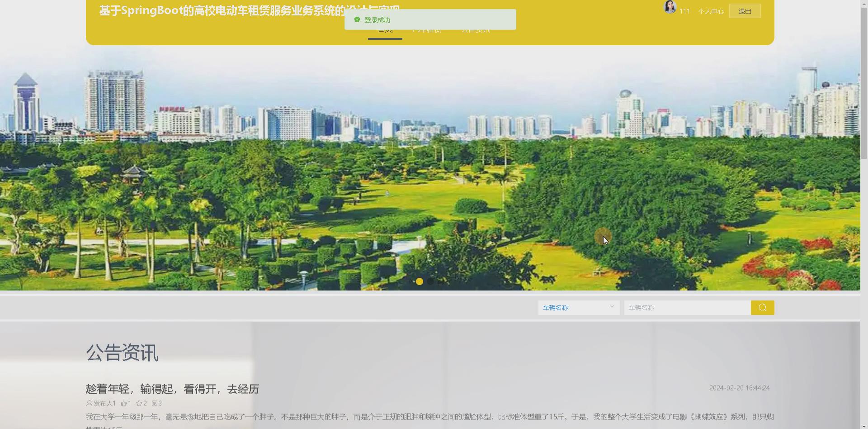Open the 车辆名称 dropdown selector
The image size is (868, 429).
(x=578, y=307)
